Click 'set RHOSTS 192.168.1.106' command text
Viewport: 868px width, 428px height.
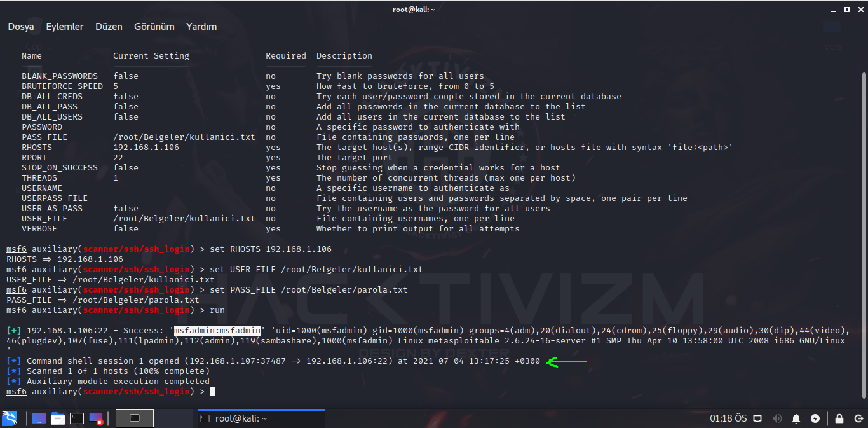pos(271,249)
